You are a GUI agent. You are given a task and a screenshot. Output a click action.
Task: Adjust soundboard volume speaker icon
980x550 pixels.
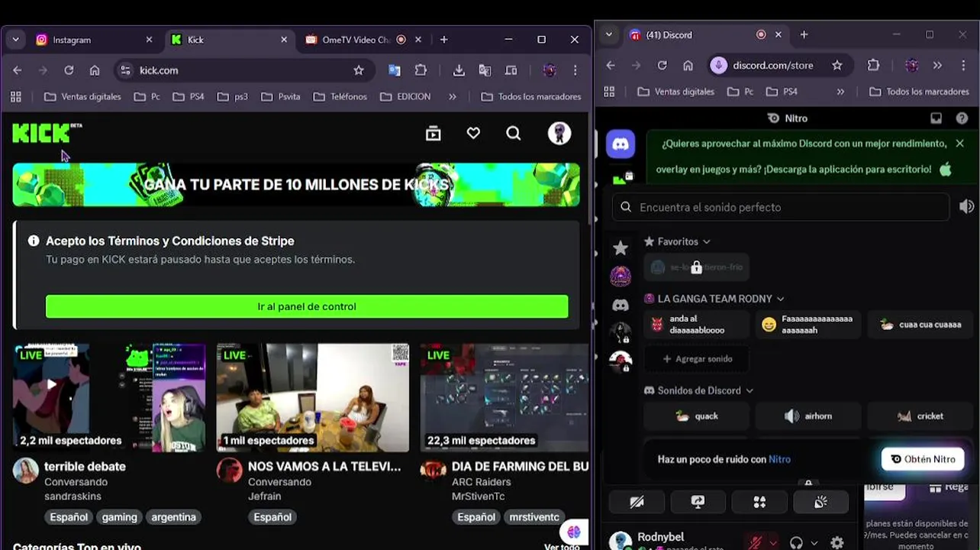point(966,207)
